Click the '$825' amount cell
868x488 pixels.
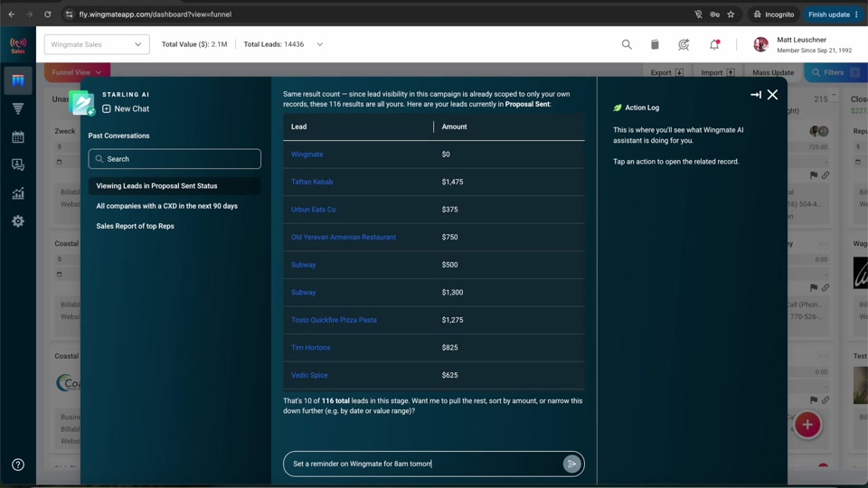tap(449, 348)
